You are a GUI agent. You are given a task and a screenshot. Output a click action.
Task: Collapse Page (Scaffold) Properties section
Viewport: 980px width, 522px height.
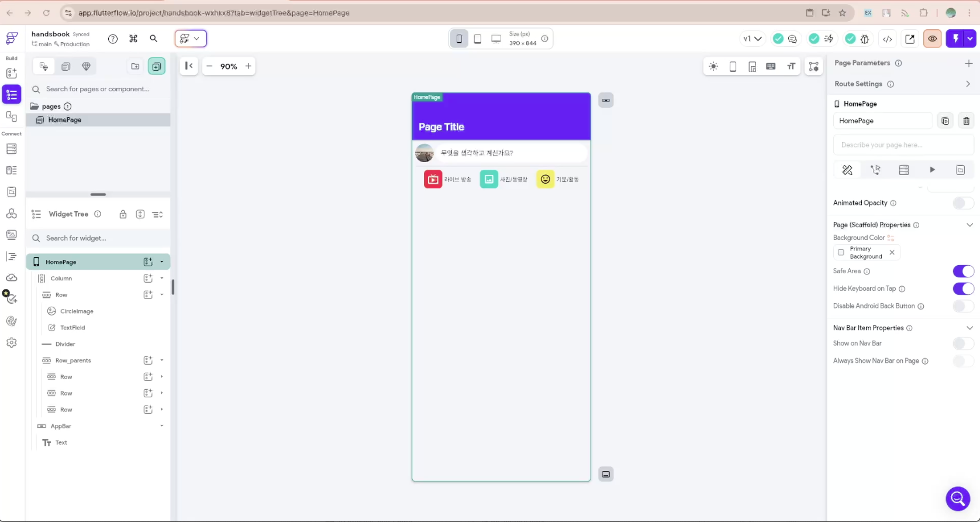pos(969,225)
